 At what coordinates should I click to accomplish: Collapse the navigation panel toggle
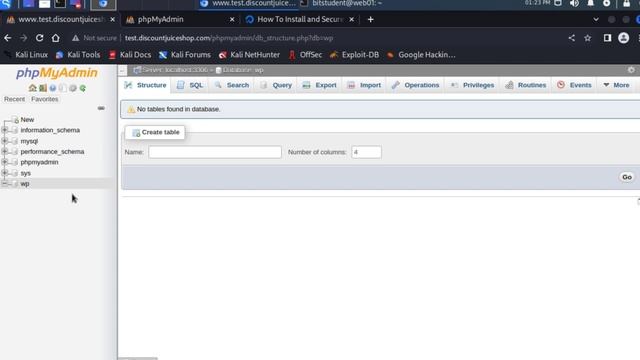coord(122,70)
